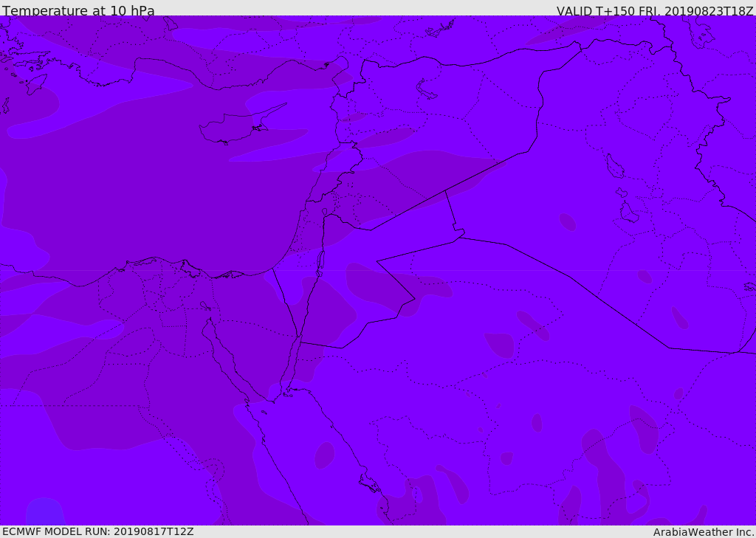Click the 'Temperature at 10 hPa' title text
Image resolution: width=756 pixels, height=538 pixels.
(78, 10)
